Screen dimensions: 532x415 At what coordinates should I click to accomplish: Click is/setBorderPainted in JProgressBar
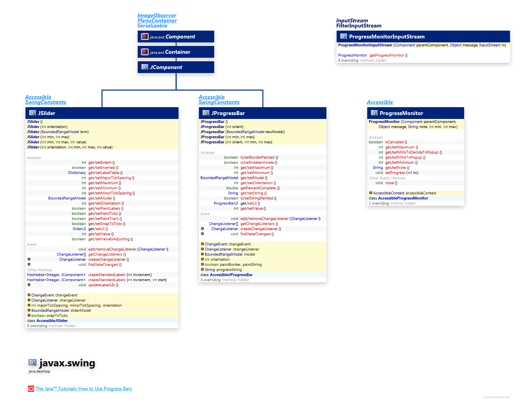point(258,157)
